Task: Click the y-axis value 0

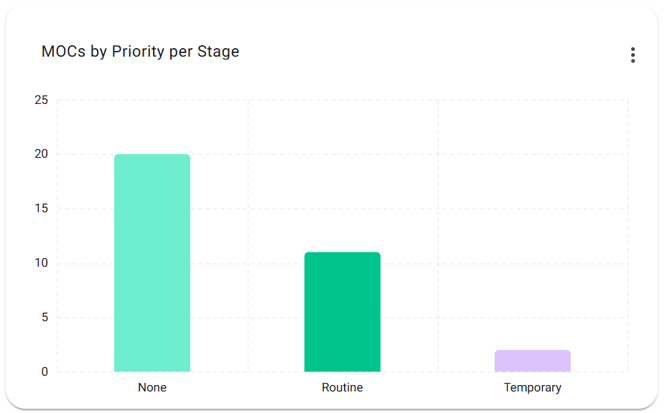Action: 44,372
